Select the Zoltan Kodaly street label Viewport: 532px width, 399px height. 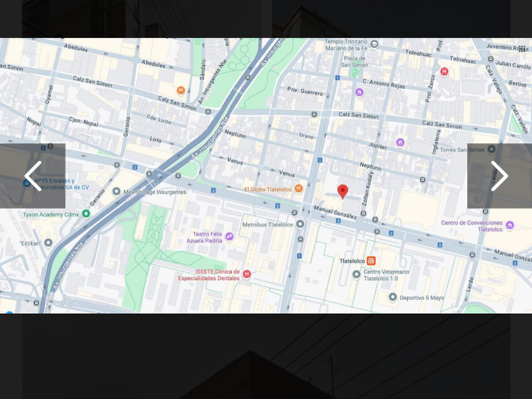click(x=368, y=189)
